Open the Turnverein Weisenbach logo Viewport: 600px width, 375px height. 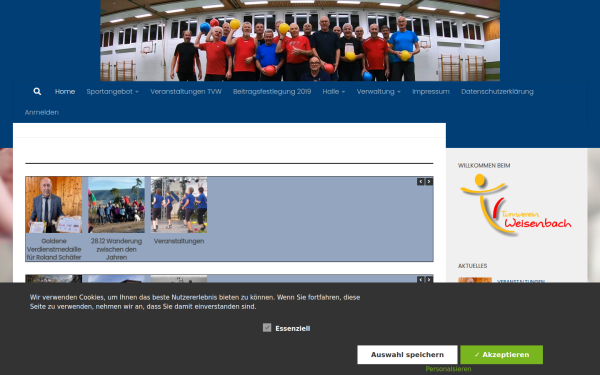point(515,205)
